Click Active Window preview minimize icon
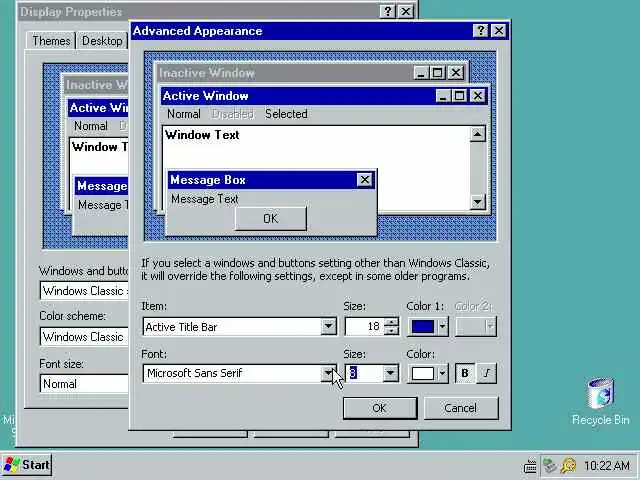 tap(443, 96)
